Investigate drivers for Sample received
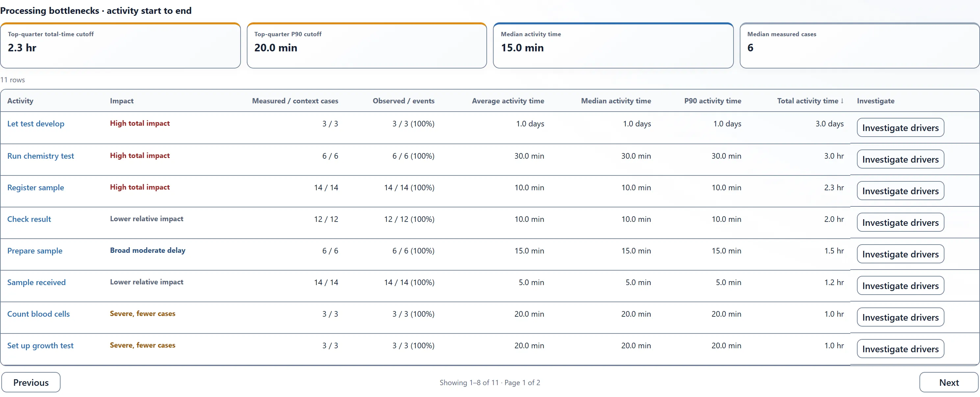This screenshot has width=980, height=397. [900, 285]
